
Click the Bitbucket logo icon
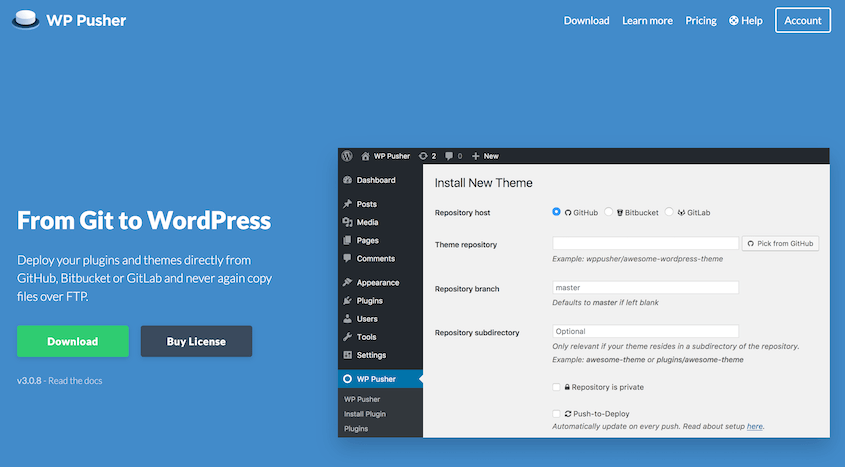pos(620,213)
